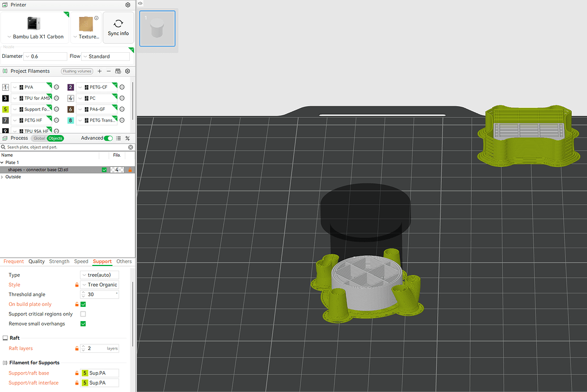Switch Process scope to Objects
Viewport: 587px width, 392px height.
(56, 138)
